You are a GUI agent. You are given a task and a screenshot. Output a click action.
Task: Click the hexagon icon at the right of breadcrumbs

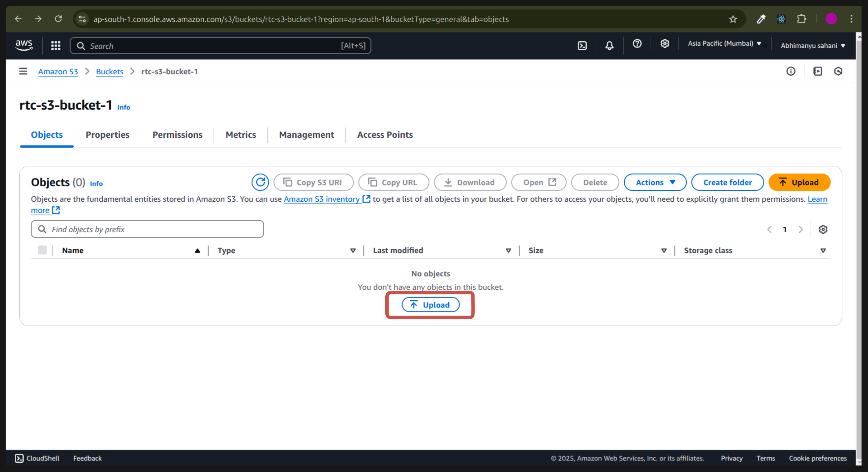[838, 71]
